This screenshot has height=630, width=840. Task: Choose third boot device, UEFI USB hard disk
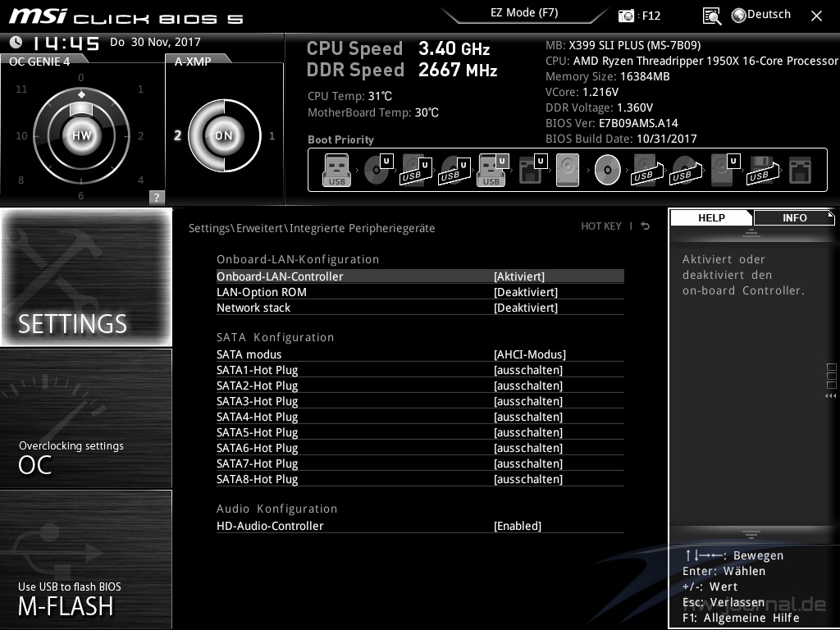click(416, 170)
